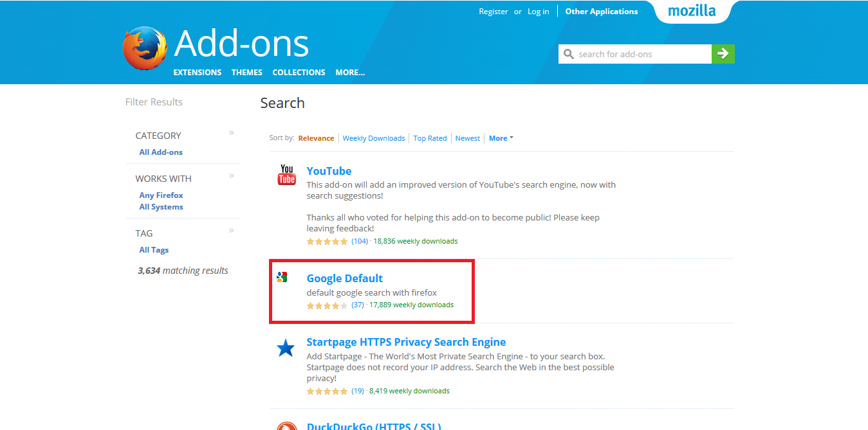Click the Log in link
868x430 pixels.
tap(539, 12)
